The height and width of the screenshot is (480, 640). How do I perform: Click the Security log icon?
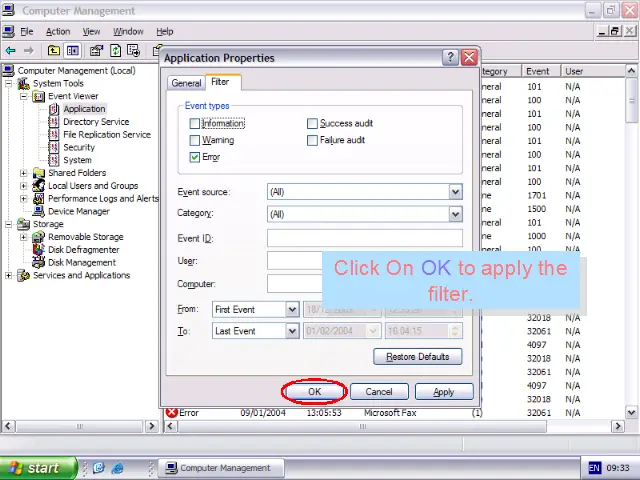click(53, 147)
